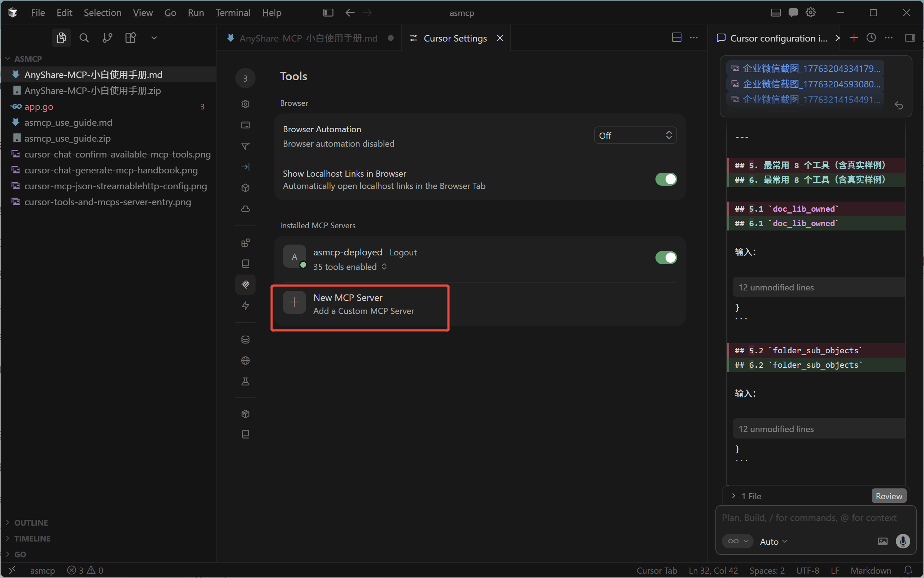
Task: Open the agent mode infinity dropdown
Action: click(737, 541)
